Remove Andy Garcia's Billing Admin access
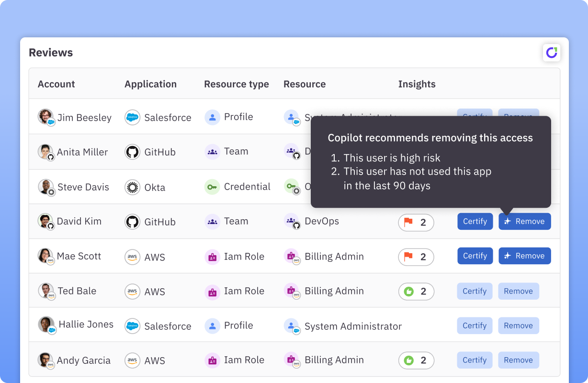The width and height of the screenshot is (588, 383). click(x=519, y=360)
